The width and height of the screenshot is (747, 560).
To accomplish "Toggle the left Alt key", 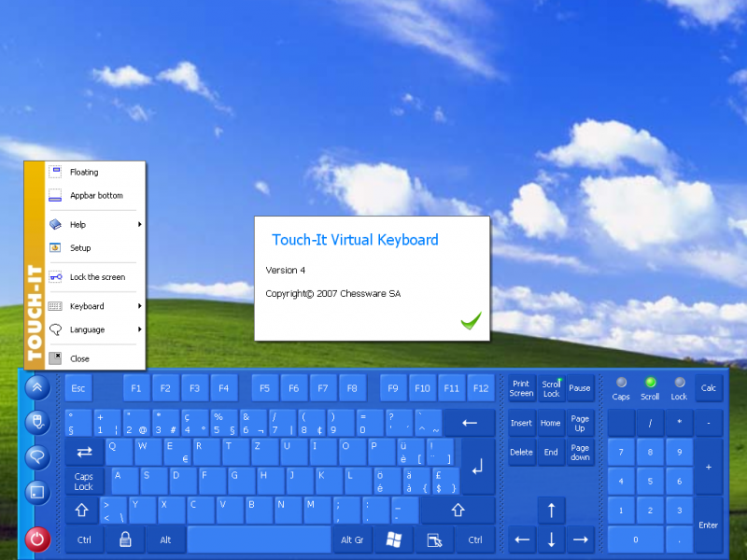I will coord(166,539).
